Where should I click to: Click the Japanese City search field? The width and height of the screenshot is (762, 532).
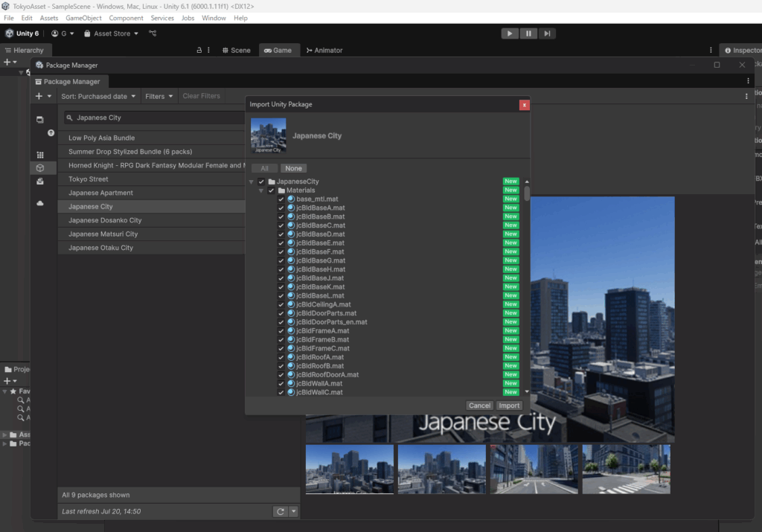point(156,118)
